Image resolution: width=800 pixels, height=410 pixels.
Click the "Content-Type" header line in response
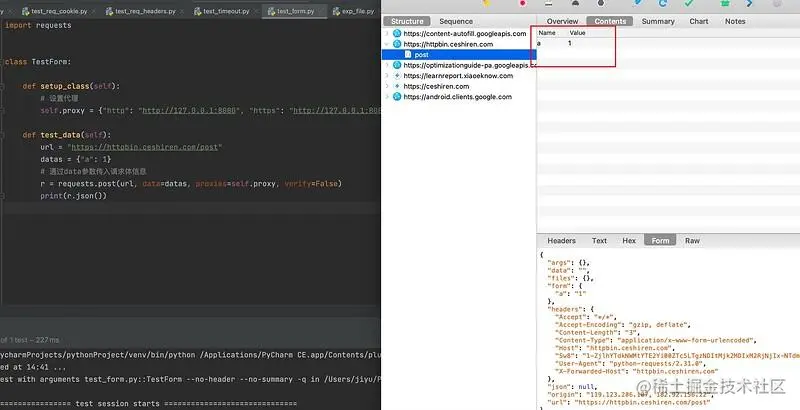[x=656, y=340]
